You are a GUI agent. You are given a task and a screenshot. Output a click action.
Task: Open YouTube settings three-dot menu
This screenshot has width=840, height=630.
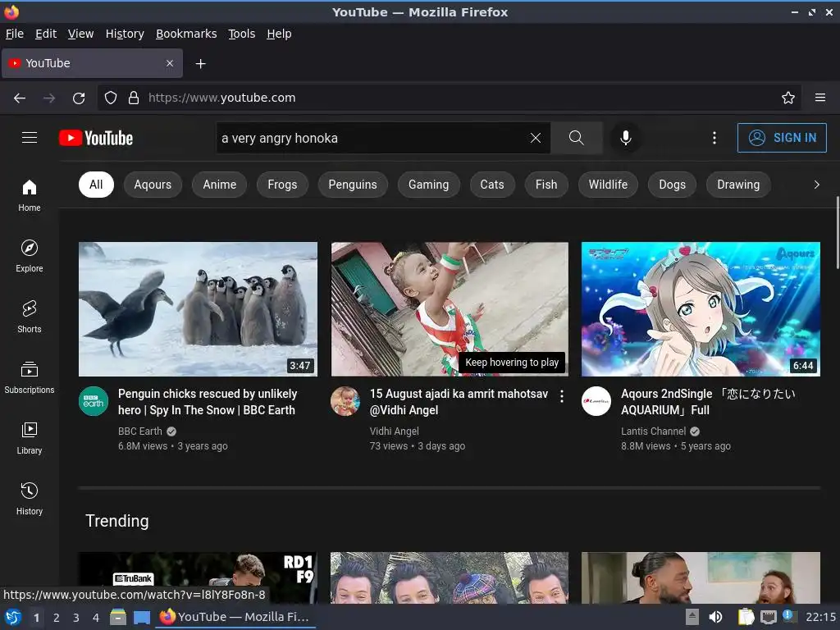714,138
